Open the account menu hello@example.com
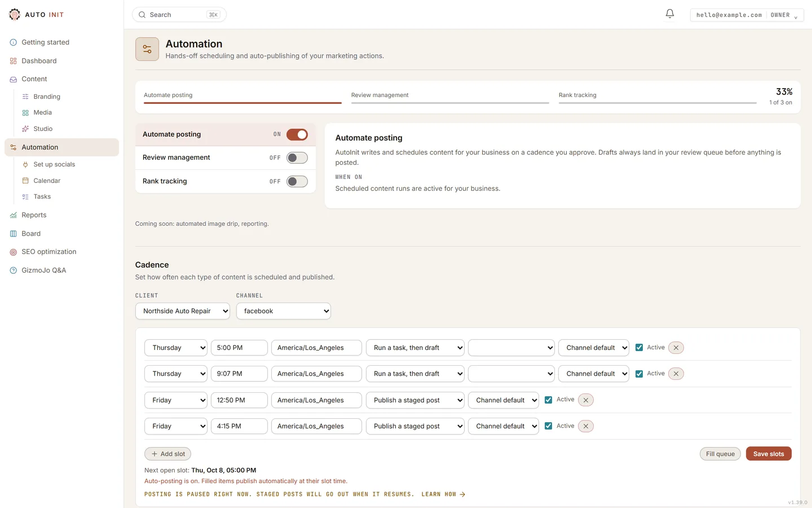812x508 pixels. coord(747,15)
